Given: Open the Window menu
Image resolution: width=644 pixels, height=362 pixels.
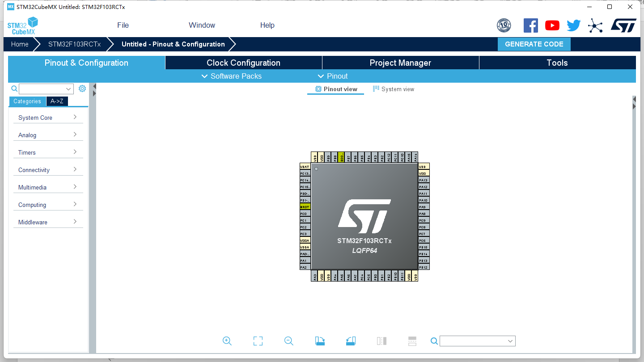Looking at the screenshot, I should click(x=202, y=25).
